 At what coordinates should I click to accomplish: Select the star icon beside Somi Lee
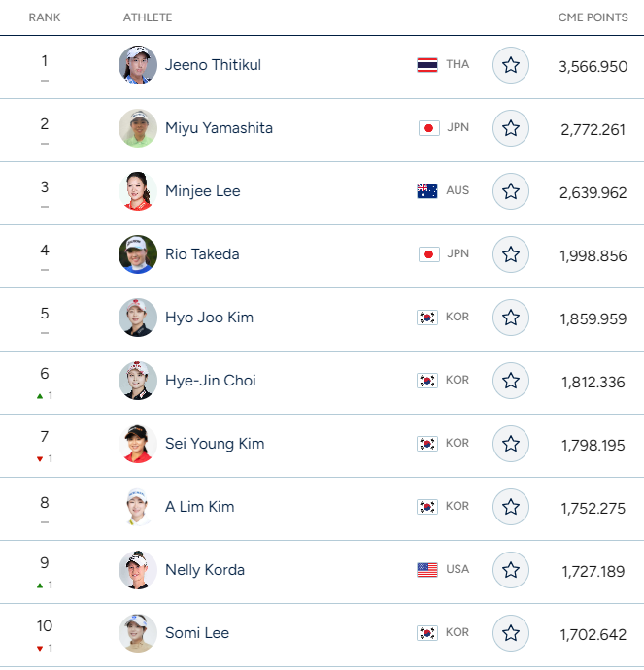tap(511, 634)
